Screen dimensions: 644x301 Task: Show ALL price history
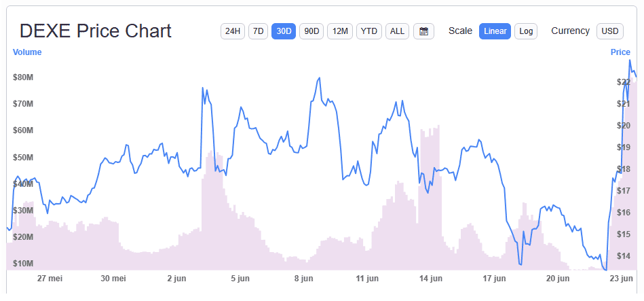click(x=397, y=31)
